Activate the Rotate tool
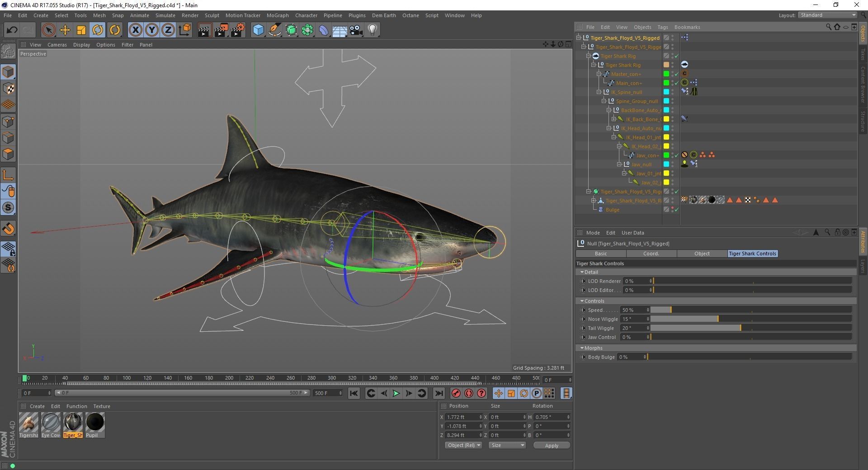 (x=98, y=30)
